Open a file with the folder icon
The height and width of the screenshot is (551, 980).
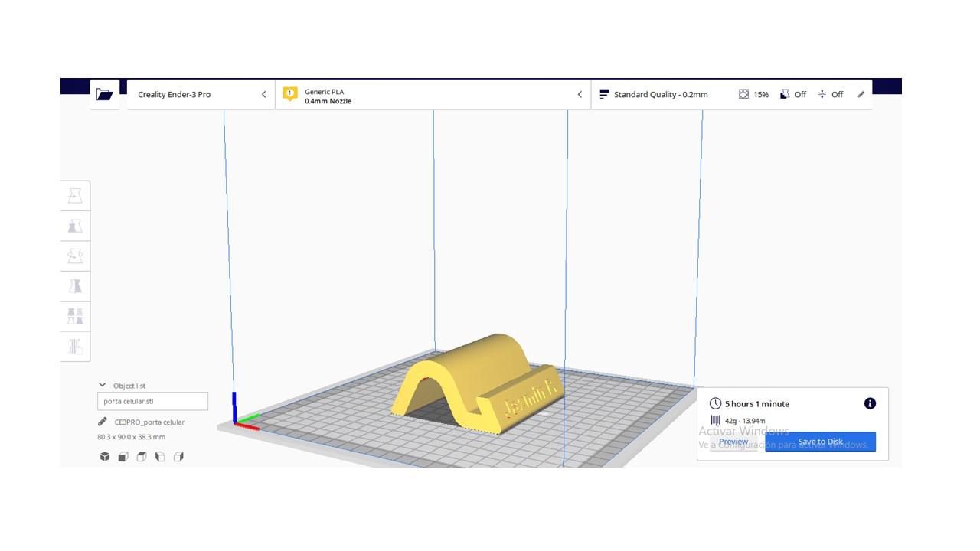pyautogui.click(x=104, y=95)
